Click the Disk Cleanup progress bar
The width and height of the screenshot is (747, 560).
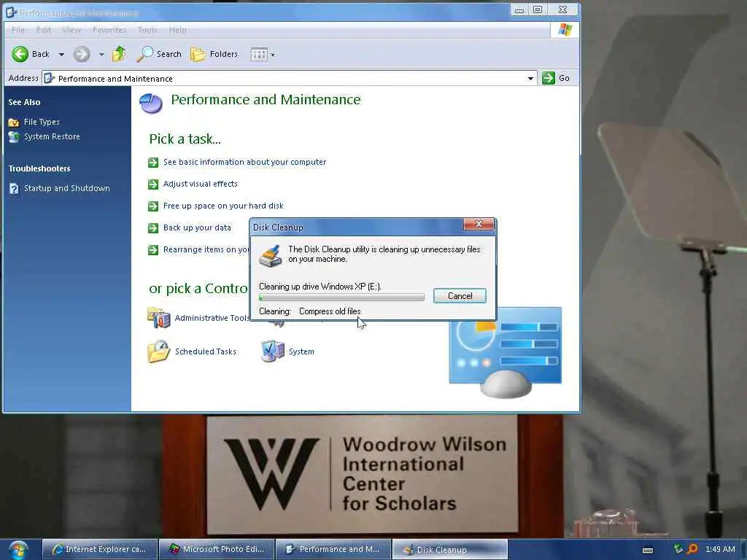click(341, 297)
